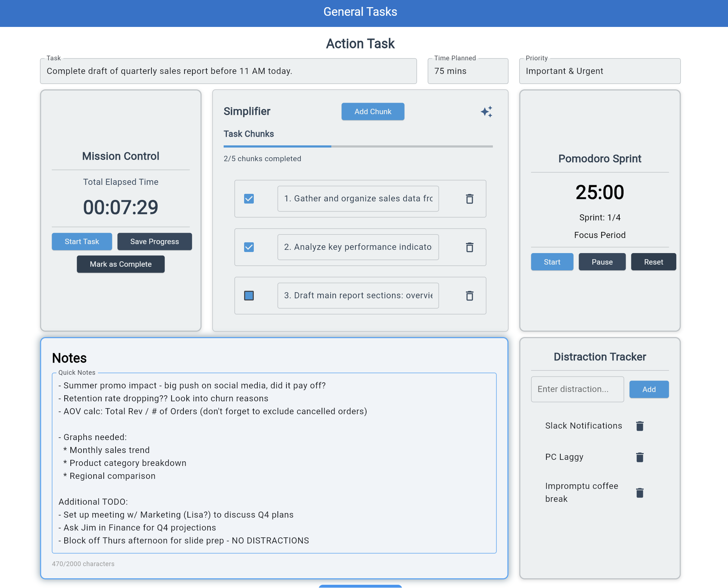This screenshot has width=728, height=588.
Task: Click the AI sparkle icon in Simplifier
Action: click(x=486, y=112)
